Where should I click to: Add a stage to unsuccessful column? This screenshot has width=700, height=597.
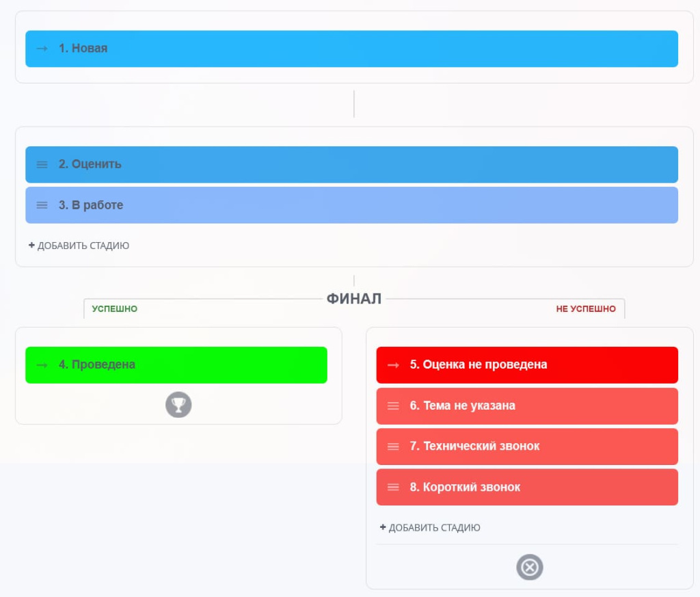pos(430,528)
